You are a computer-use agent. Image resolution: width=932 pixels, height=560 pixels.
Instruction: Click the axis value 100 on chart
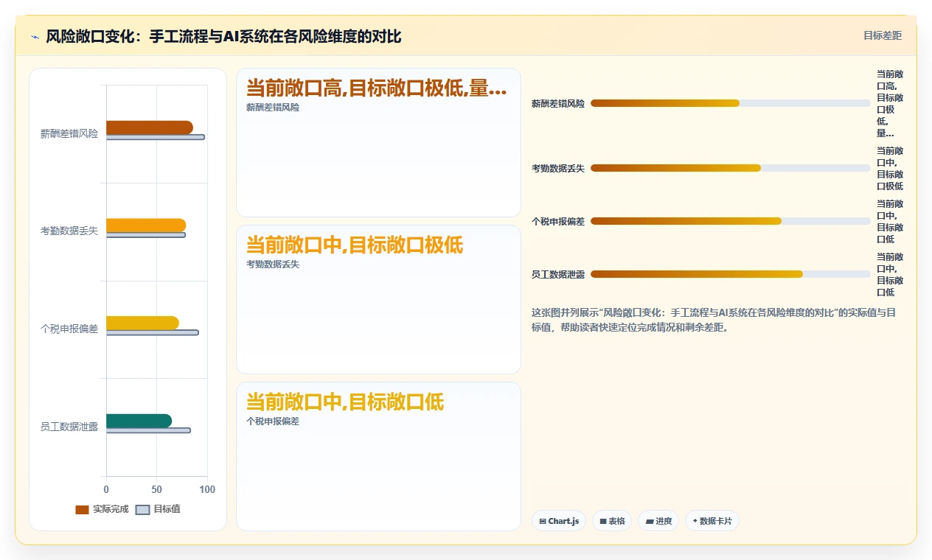point(207,489)
